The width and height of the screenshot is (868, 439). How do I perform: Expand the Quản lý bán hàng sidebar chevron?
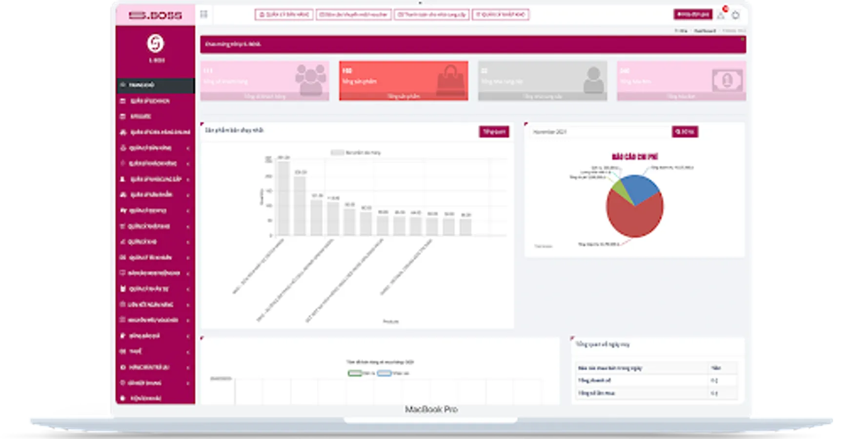point(188,148)
